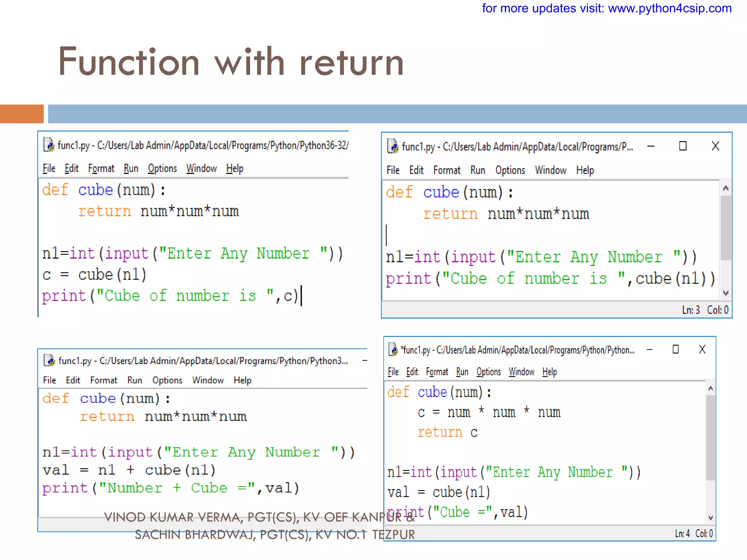Click the Python icon in the *func1.py window
Screen dimensions: 747x560
coord(393,349)
